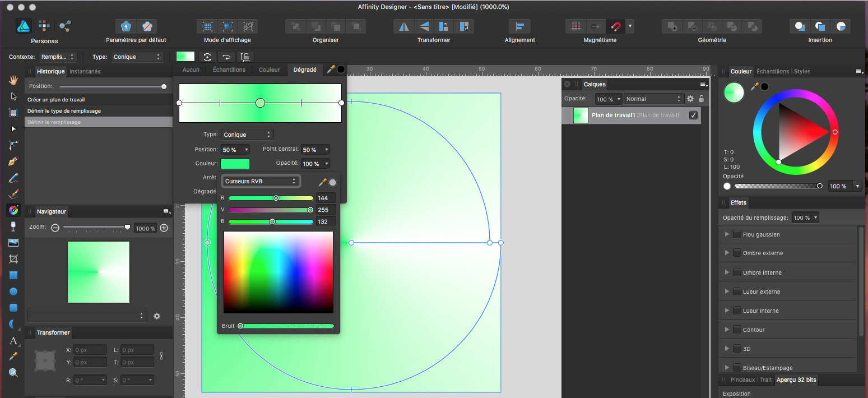Viewport: 868px width, 398px height.
Task: Switch to the Instantanés tab
Action: point(85,71)
